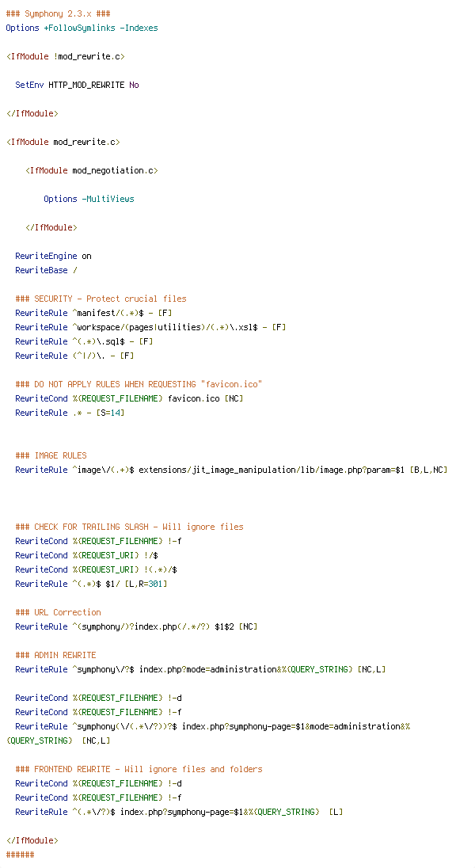The height and width of the screenshot is (868, 475).
Task: Click the workspace pages|utilities xsl rule
Action: [150, 328]
